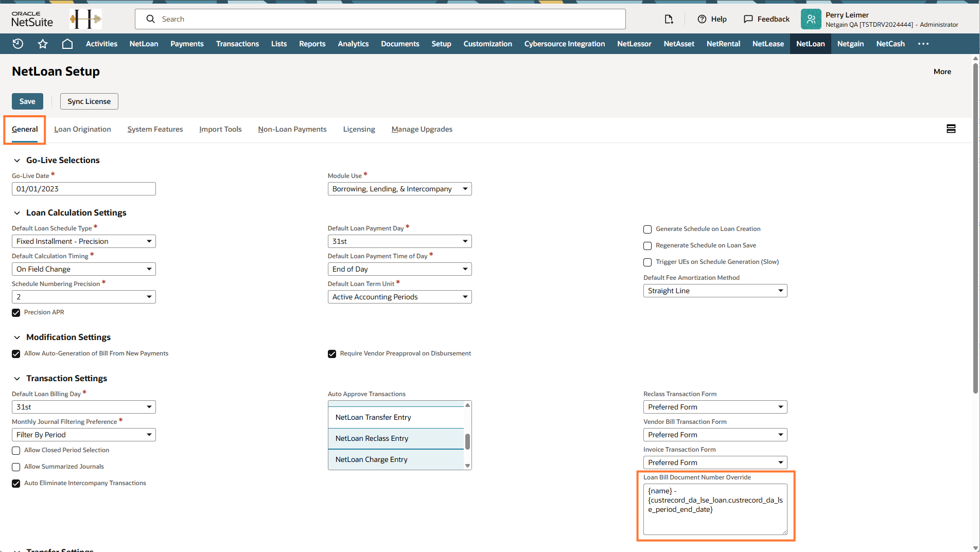Click the Save button
The height and width of the screenshot is (552, 980).
(x=27, y=101)
